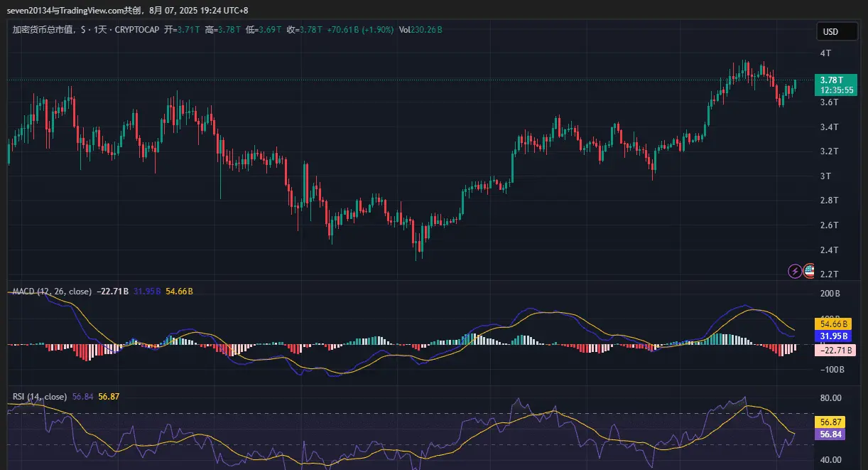Click the 高=3.78T high value
Image resolution: width=868 pixels, height=470 pixels.
[224, 30]
